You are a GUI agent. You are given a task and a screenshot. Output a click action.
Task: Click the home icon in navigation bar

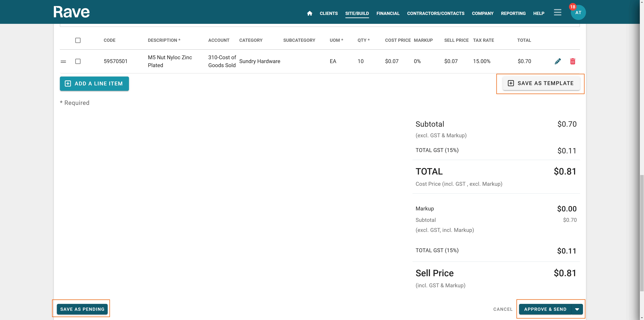309,13
